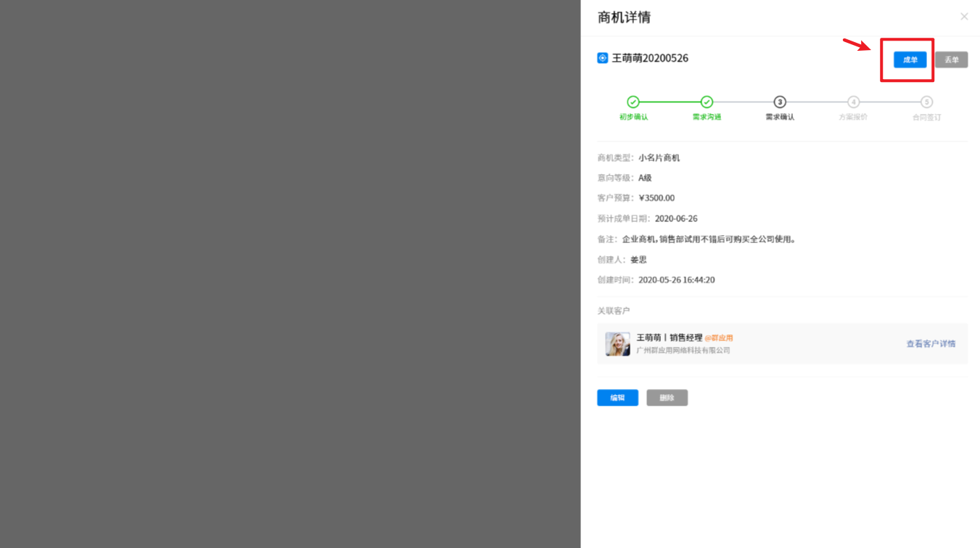Open the 查看客户详情 link
Screen dimensions: 980x548
click(931, 344)
